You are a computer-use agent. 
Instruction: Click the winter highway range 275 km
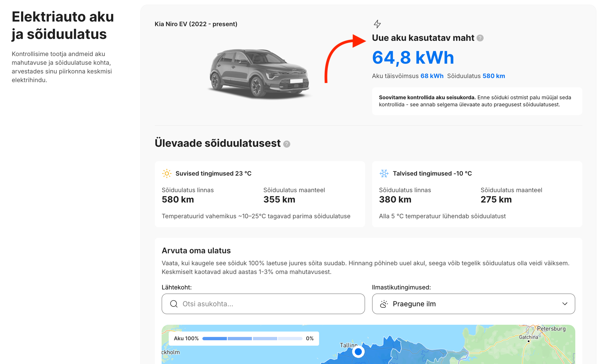coord(496,199)
